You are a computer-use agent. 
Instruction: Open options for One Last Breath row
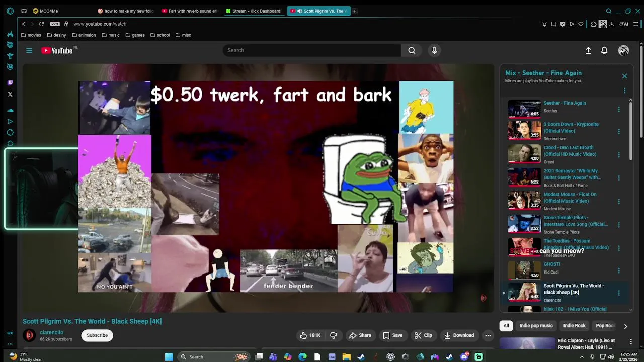click(619, 155)
